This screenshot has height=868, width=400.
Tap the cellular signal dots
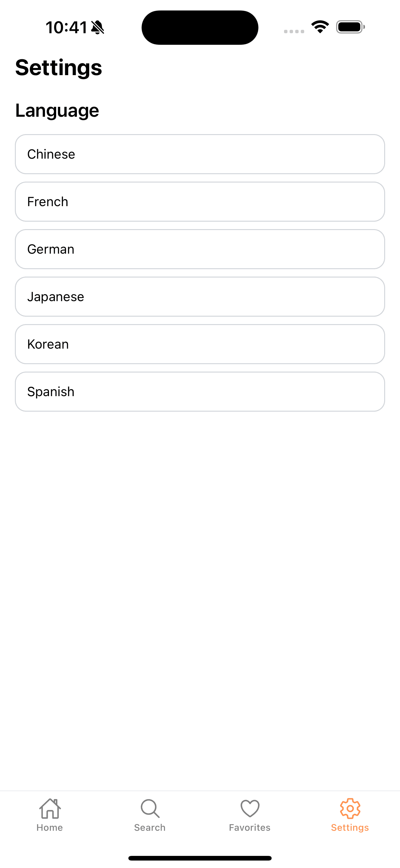coord(294,31)
